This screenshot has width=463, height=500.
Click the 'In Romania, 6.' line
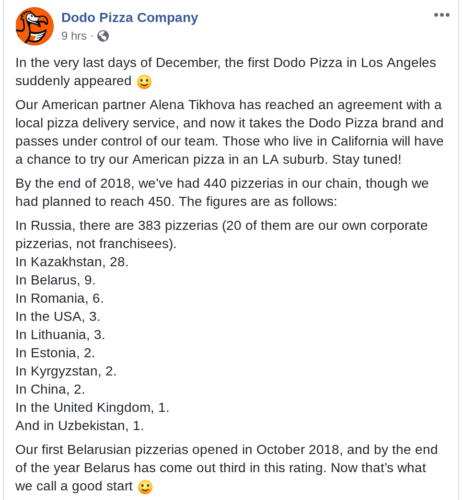click(x=60, y=298)
